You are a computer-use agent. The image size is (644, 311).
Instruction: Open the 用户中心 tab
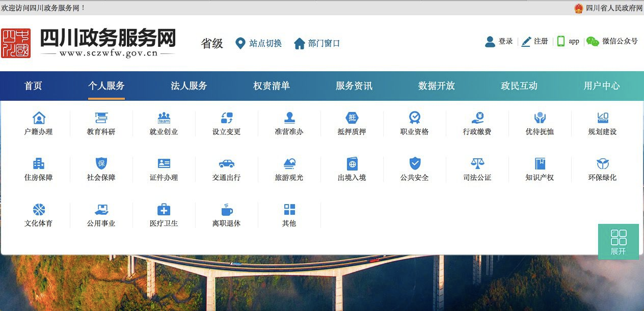602,86
